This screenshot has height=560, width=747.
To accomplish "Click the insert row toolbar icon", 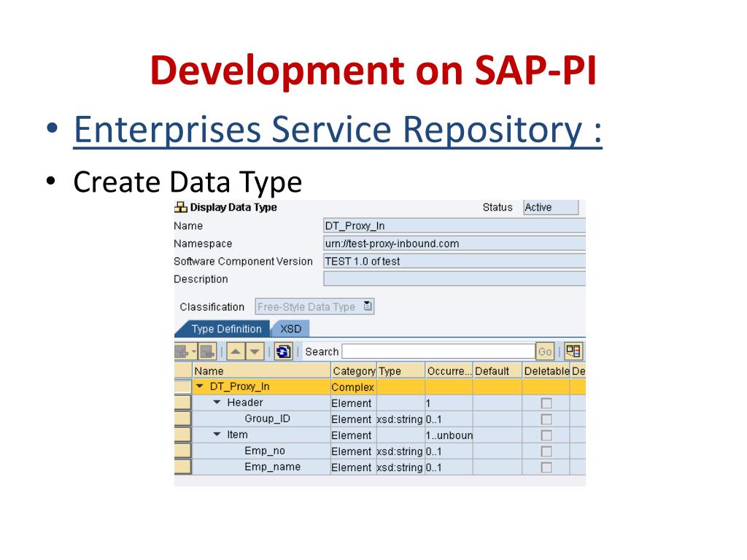I will 182,352.
